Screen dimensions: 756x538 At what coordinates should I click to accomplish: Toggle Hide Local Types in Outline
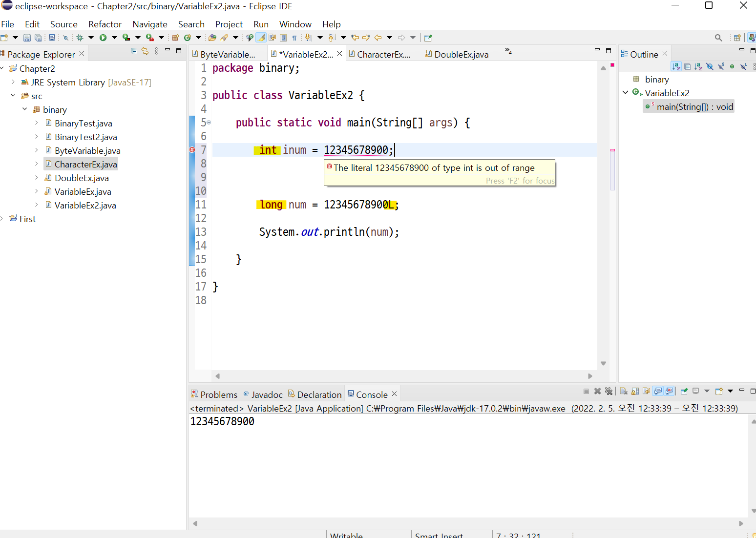[x=743, y=66]
